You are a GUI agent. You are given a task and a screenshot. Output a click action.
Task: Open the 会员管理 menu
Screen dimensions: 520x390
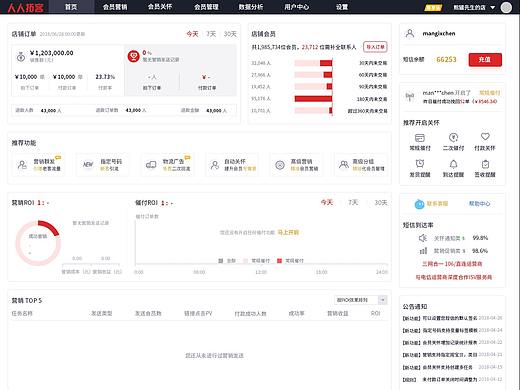tap(206, 7)
